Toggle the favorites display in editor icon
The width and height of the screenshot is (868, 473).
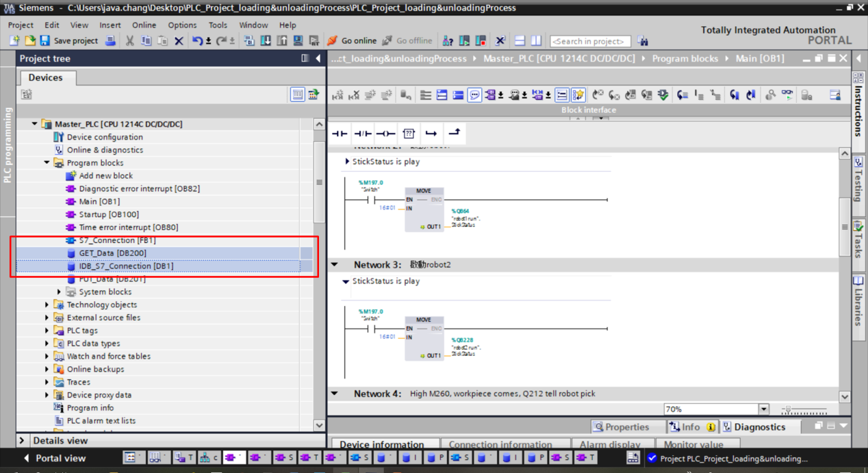(x=578, y=95)
